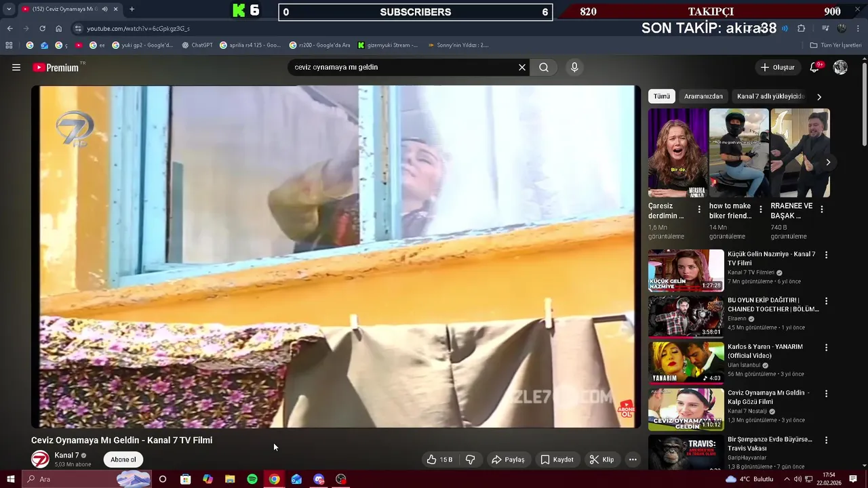Open the Çaresiz derdimin Short thumbnail
The width and height of the screenshot is (868, 488).
[x=677, y=152]
